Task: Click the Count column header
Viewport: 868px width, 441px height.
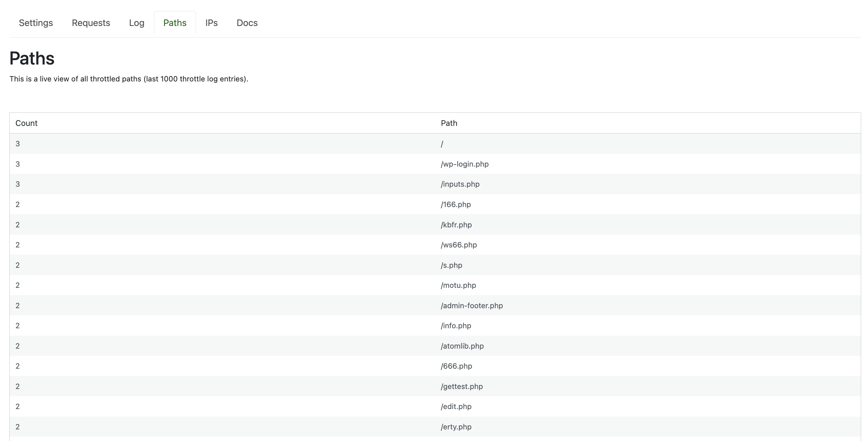Action: click(26, 123)
